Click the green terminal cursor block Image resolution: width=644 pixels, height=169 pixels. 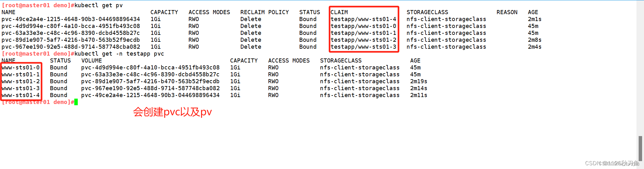coord(76,102)
